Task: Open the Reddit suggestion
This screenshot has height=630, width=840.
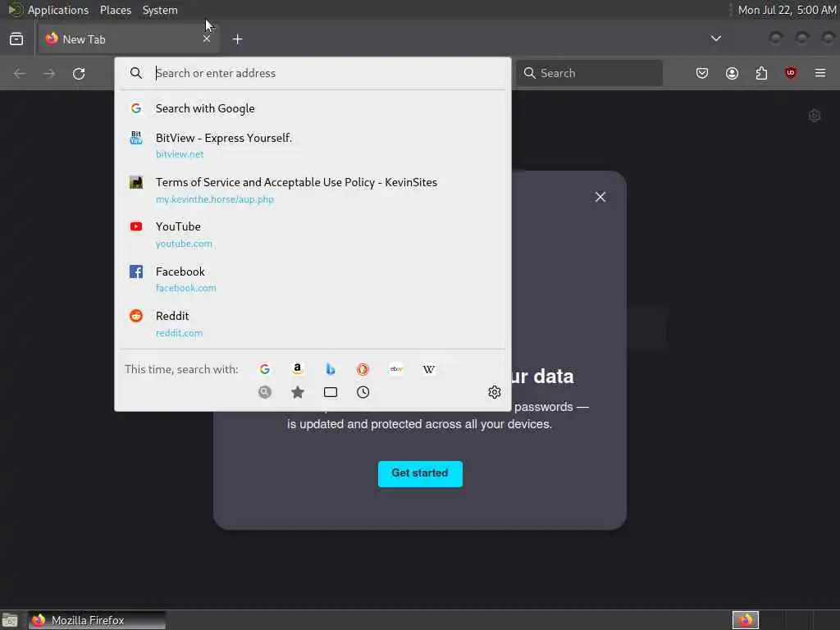Action: point(313,323)
